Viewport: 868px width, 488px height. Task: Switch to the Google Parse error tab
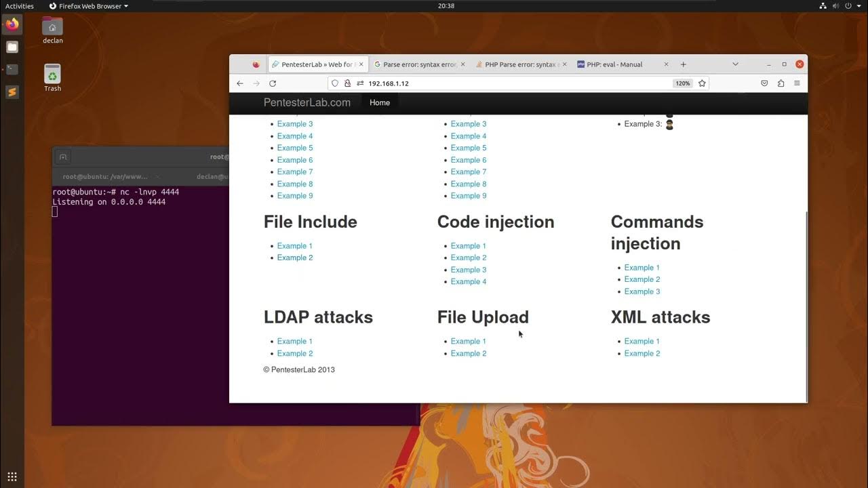pos(420,64)
